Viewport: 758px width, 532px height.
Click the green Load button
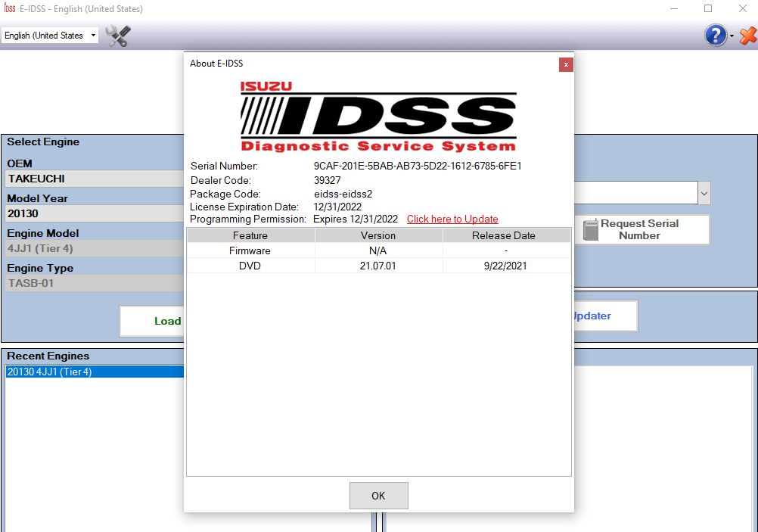coord(153,321)
